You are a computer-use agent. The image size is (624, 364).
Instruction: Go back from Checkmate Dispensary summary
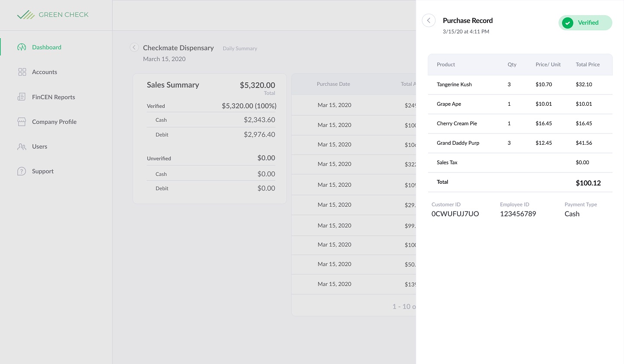click(x=134, y=48)
